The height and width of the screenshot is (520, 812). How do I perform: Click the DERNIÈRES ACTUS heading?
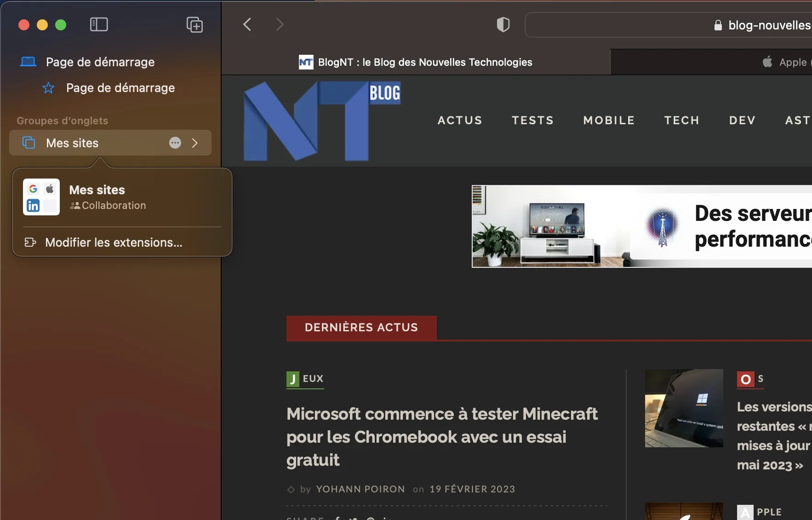click(x=361, y=328)
